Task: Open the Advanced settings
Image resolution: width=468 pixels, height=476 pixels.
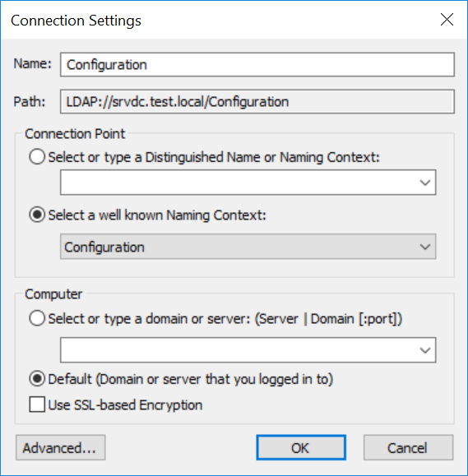Action: (x=60, y=447)
